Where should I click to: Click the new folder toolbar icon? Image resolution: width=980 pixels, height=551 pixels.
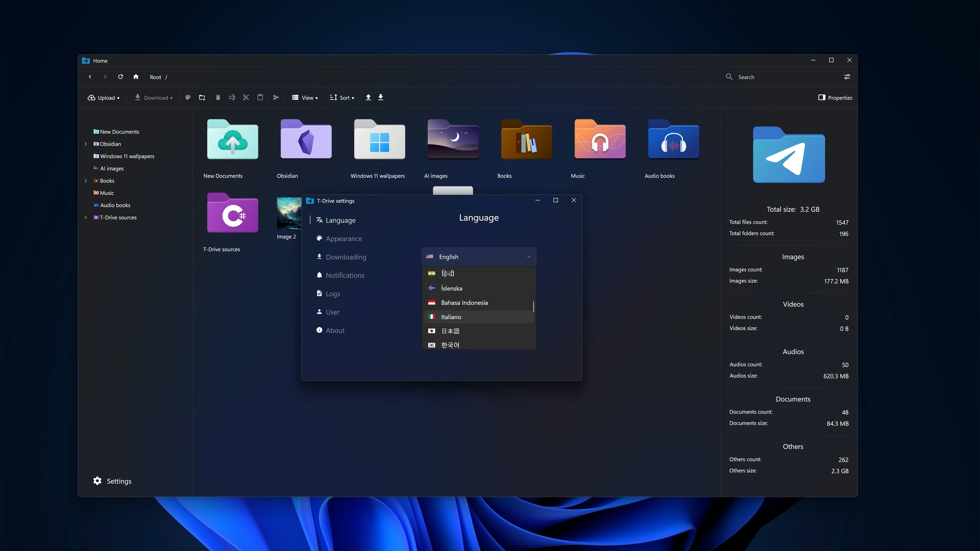tap(202, 98)
